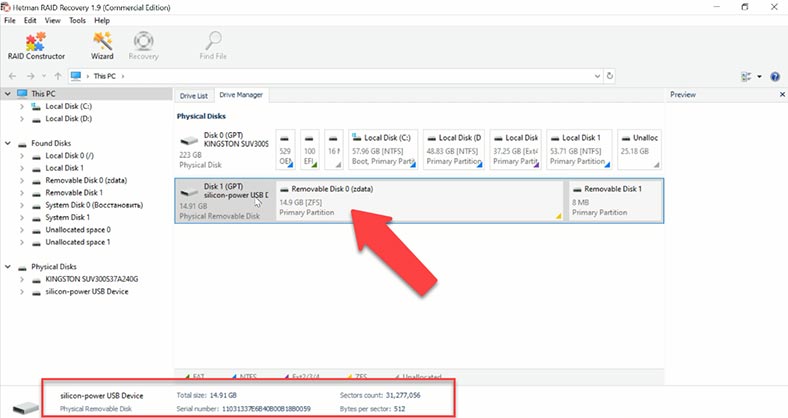
Task: Select Local Disk 0 (/) tree item
Action: 69,156
